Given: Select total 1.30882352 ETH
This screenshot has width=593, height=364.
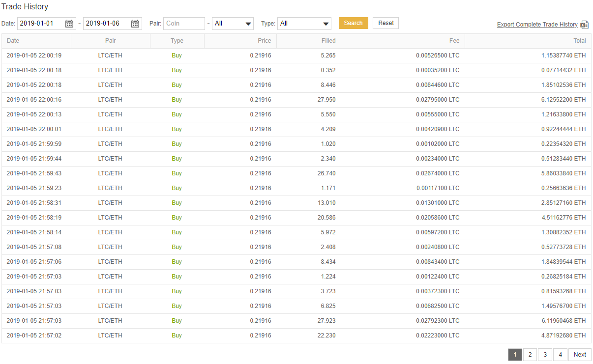Looking at the screenshot, I should click(x=563, y=232).
